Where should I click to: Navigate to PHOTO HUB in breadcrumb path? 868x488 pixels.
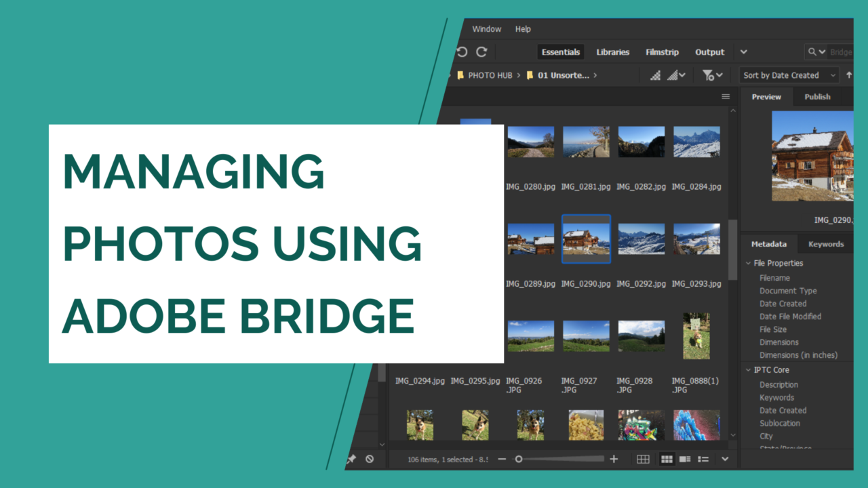click(490, 75)
